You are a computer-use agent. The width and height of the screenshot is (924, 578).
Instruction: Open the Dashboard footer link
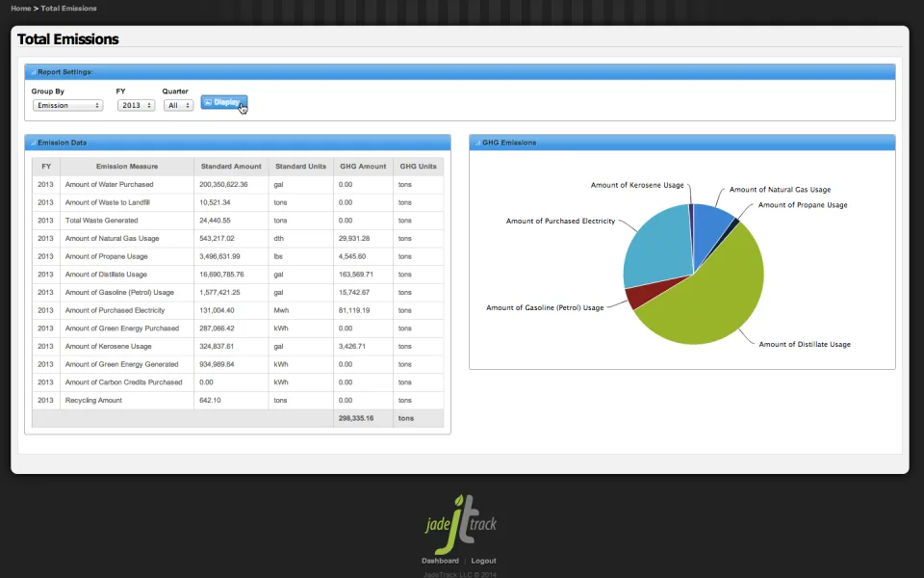(x=440, y=561)
